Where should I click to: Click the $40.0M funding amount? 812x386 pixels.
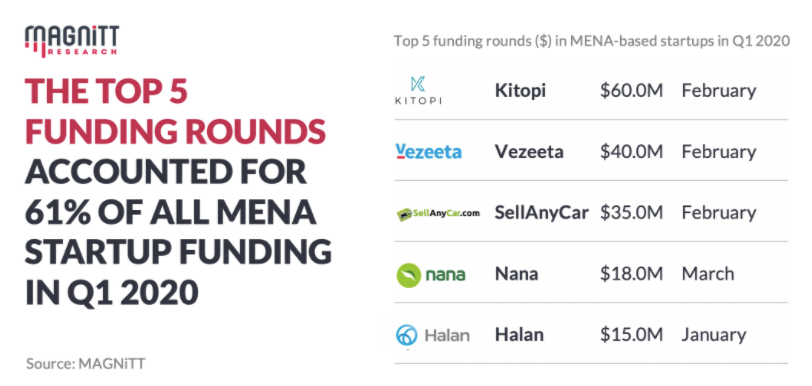(x=631, y=152)
